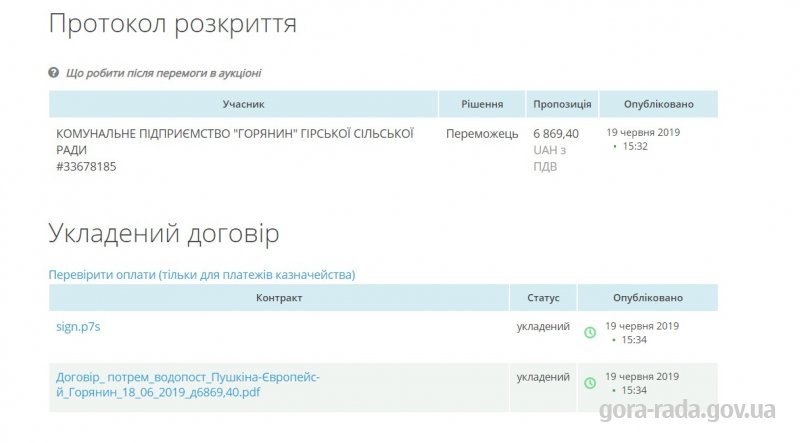
Task: Click the clock icon in sign.p7s row
Action: (590, 333)
